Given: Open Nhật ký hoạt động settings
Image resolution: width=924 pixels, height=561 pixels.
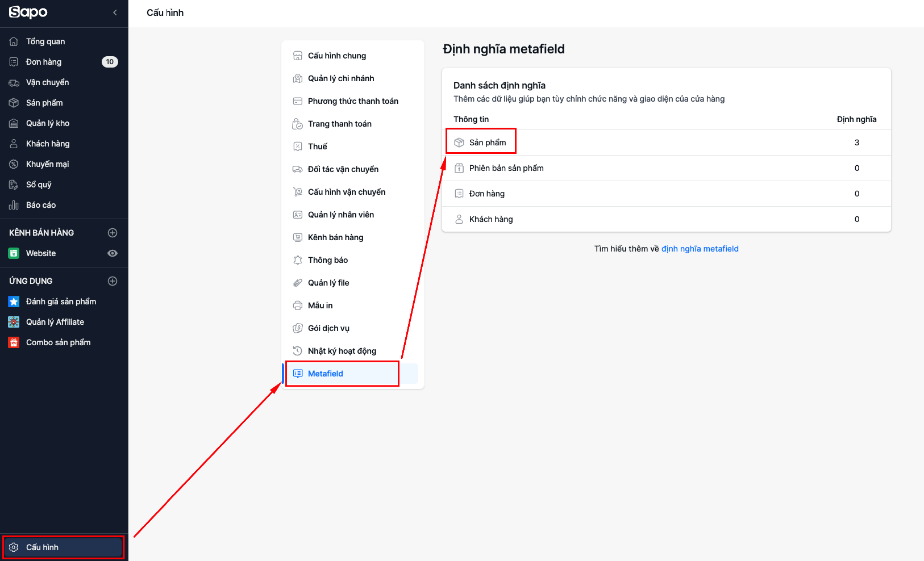Looking at the screenshot, I should click(x=342, y=351).
